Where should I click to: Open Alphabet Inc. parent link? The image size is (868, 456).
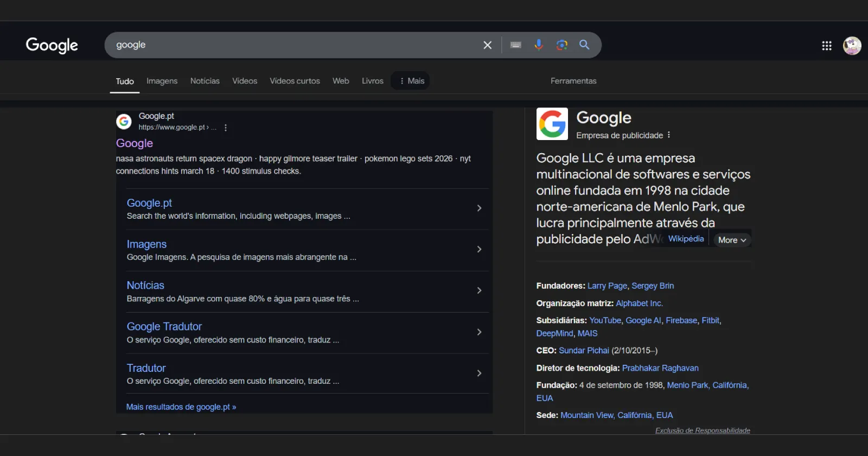(x=639, y=303)
